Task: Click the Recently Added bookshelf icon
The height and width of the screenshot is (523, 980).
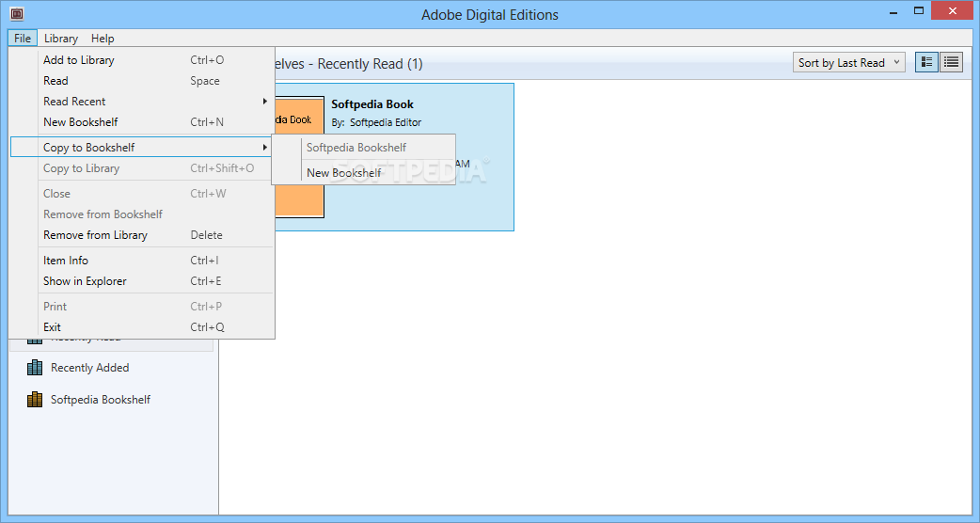Action: (x=35, y=368)
